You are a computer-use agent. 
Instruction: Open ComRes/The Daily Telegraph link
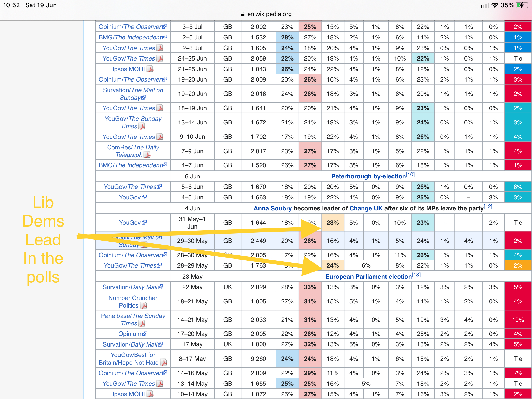tap(133, 151)
